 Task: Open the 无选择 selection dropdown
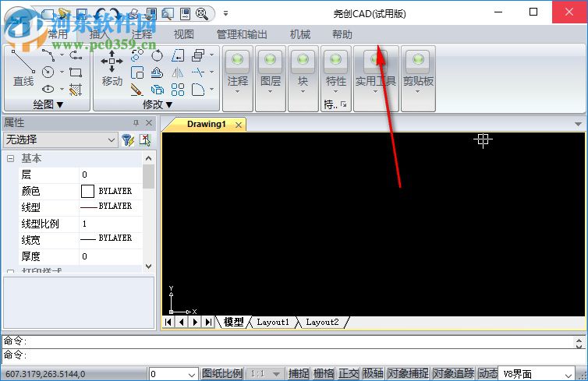pyautogui.click(x=60, y=139)
